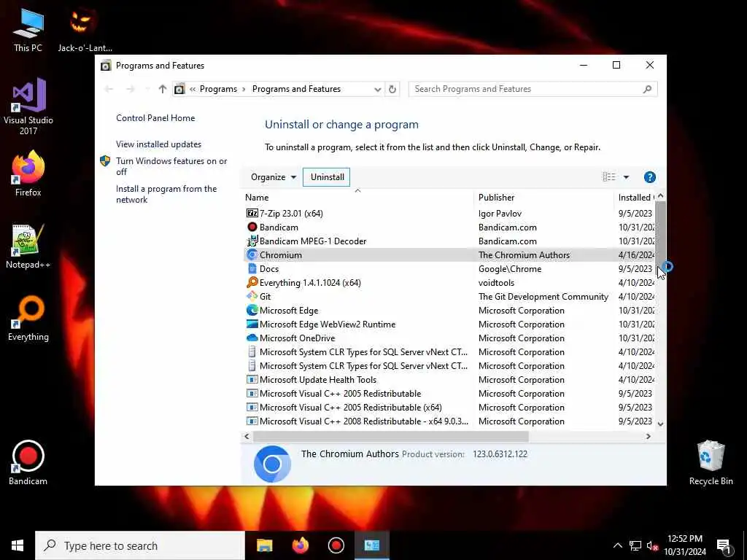Open Turn Windows features on or off

171,166
